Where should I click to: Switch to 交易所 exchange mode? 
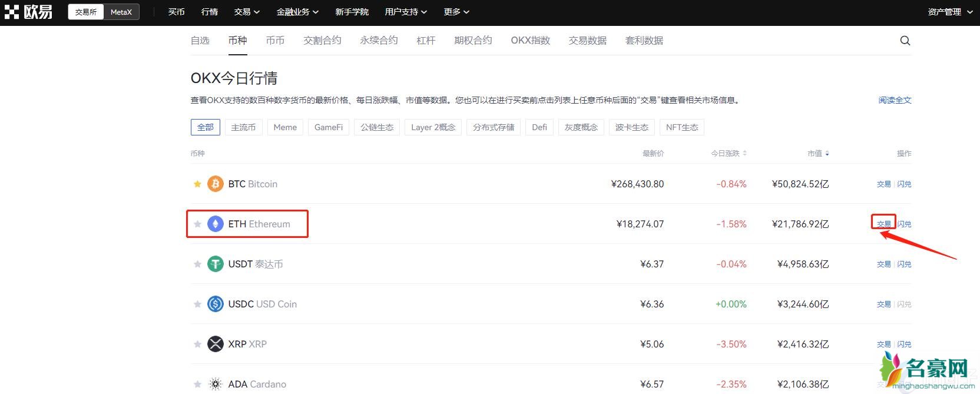86,12
